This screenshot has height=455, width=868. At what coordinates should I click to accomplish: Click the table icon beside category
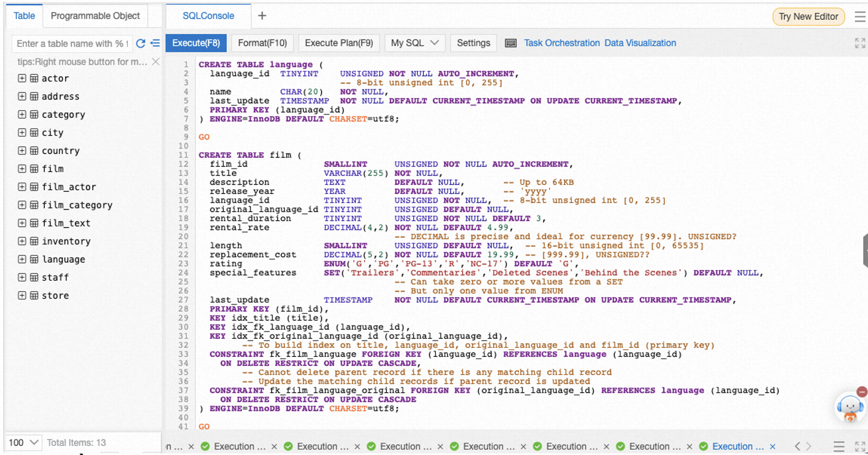point(34,115)
